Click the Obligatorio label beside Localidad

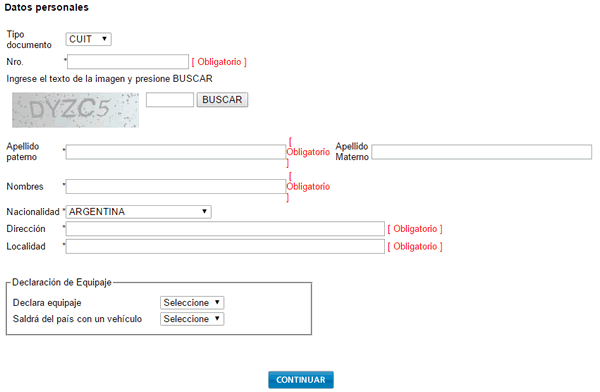(x=415, y=247)
